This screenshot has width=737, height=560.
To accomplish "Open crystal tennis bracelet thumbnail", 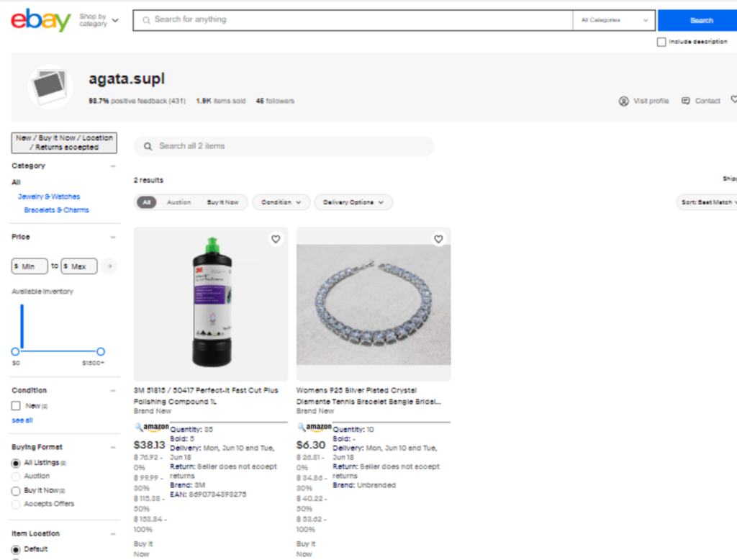I will coord(374,304).
